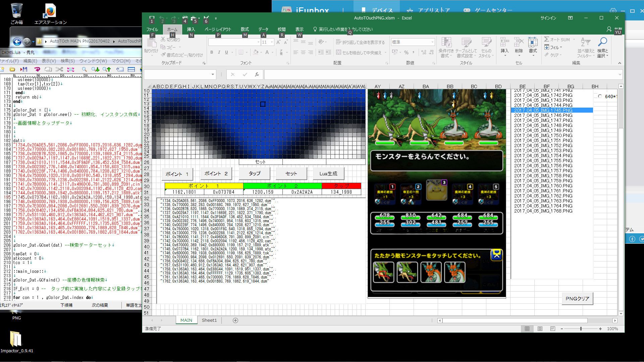
Task: Click the open folder icon in Hidemaru toolbar
Action: tap(12, 69)
